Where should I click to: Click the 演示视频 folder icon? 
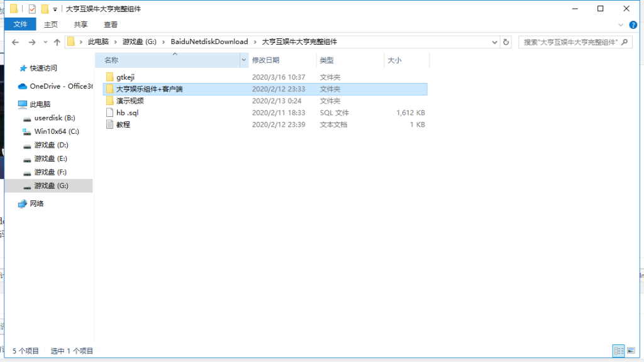point(109,101)
